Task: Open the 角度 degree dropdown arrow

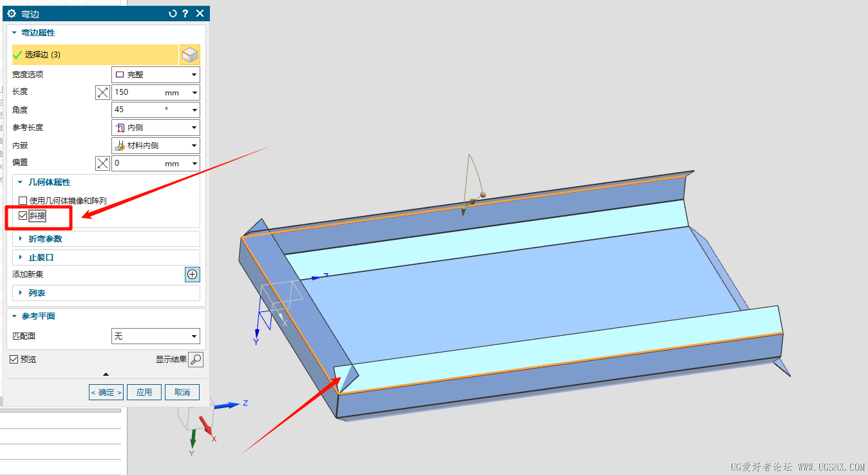Action: (x=194, y=110)
